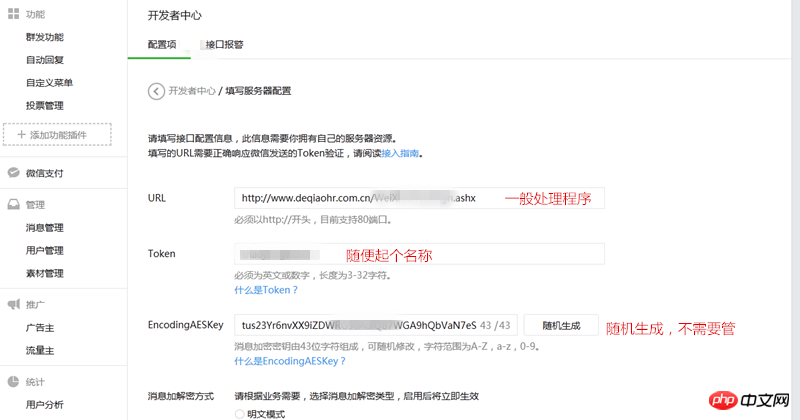Click the back arrow circle icon
This screenshot has height=420, width=800.
(156, 91)
